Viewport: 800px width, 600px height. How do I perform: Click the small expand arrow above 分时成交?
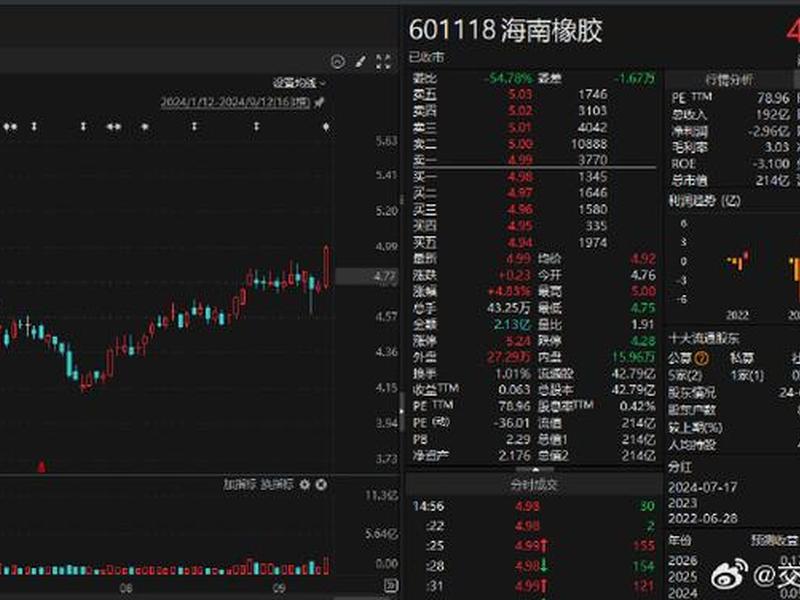coord(535,470)
